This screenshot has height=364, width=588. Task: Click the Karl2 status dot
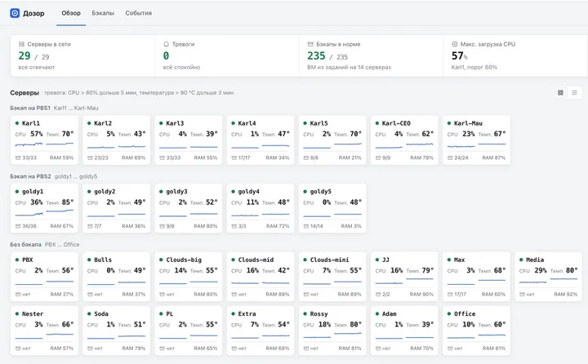(x=89, y=123)
